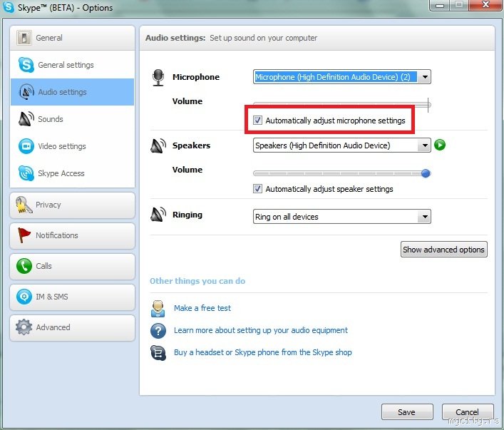Screen dimensions: 504x430
Task: Select the Ring on all devices field
Action: [x=342, y=217]
